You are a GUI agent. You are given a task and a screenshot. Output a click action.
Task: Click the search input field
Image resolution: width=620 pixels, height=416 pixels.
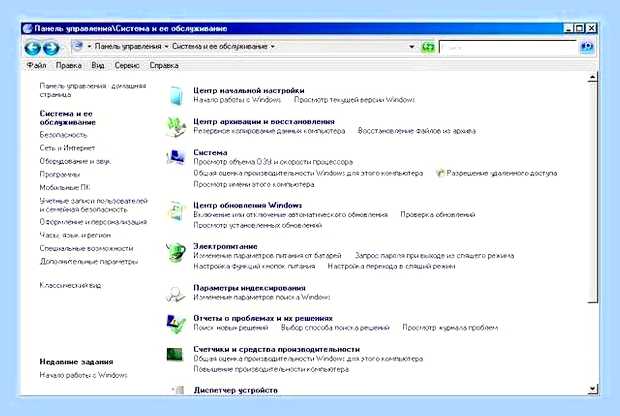(x=508, y=47)
